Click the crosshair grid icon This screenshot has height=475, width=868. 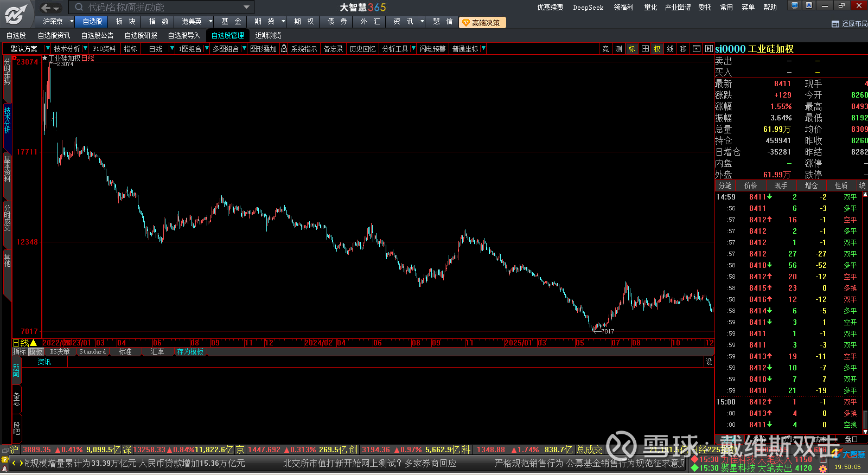click(645, 49)
